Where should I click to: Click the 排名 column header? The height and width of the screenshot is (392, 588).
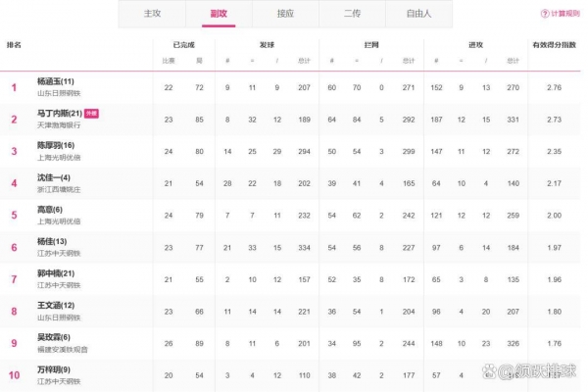click(x=15, y=45)
